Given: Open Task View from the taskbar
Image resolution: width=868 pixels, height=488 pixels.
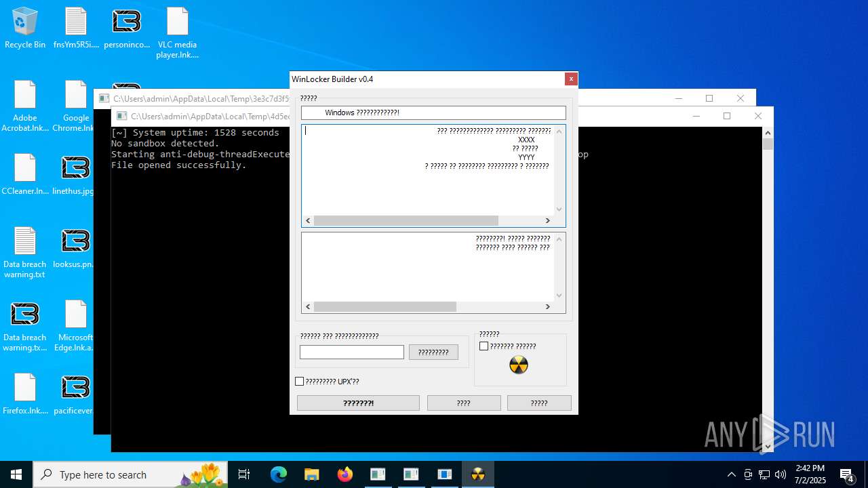Looking at the screenshot, I should [x=244, y=474].
